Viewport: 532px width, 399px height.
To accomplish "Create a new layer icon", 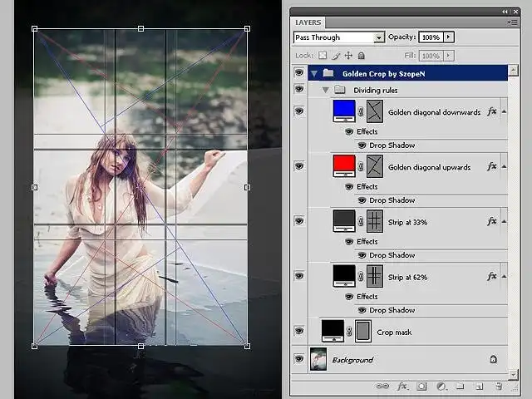I will pos(479,386).
